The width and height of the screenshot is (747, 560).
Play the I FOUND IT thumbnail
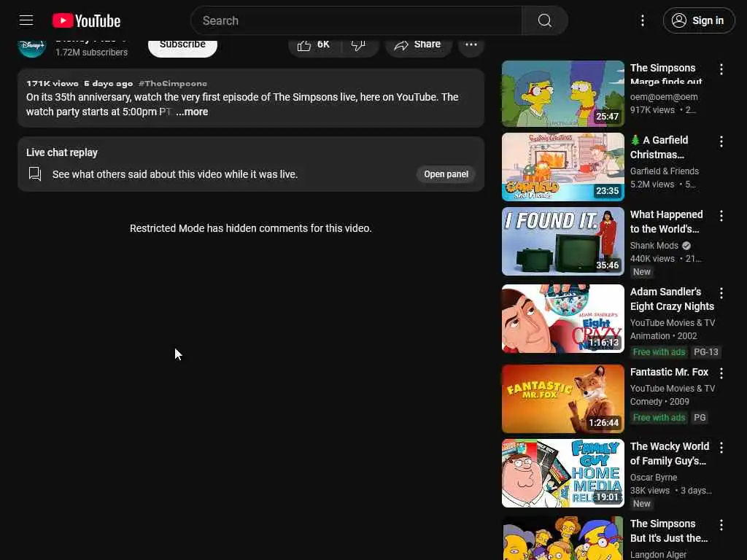click(x=562, y=241)
